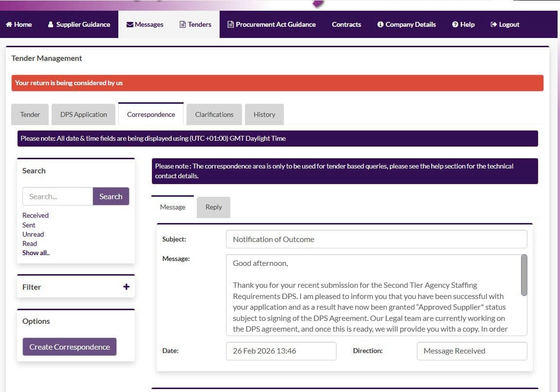Open the Help menu item
This screenshot has width=560, height=392.
click(463, 24)
